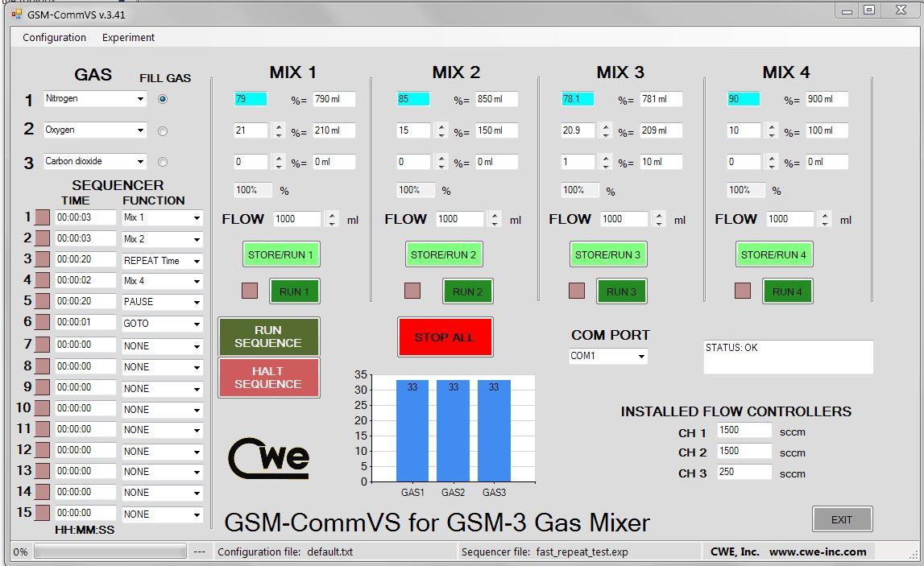Image resolution: width=924 pixels, height=566 pixels.
Task: Click the indicator square beside RUN 4
Action: pyautogui.click(x=743, y=291)
